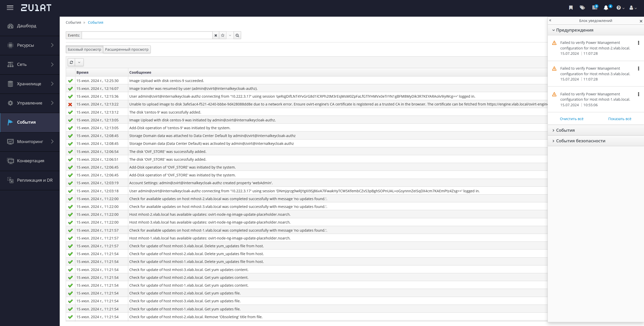Select mhost-2 Remove 'Obsoleting' title row

(x=306, y=317)
